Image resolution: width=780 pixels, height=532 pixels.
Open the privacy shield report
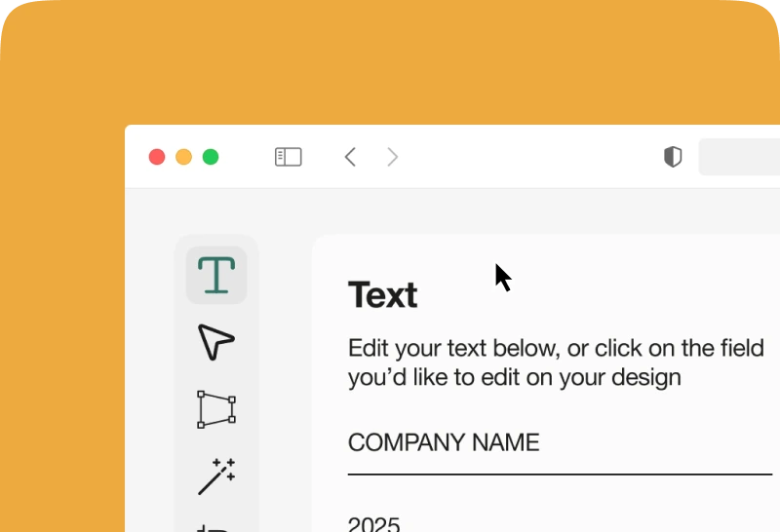pyautogui.click(x=673, y=157)
